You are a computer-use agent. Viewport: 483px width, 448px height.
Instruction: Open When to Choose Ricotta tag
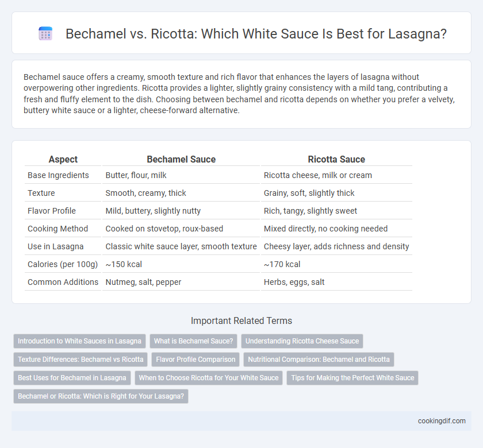pos(209,378)
